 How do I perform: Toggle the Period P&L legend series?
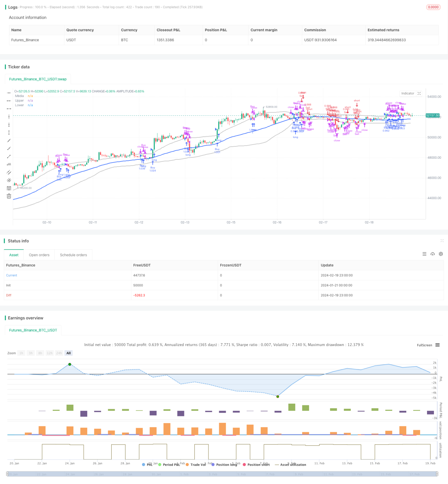tap(169, 465)
